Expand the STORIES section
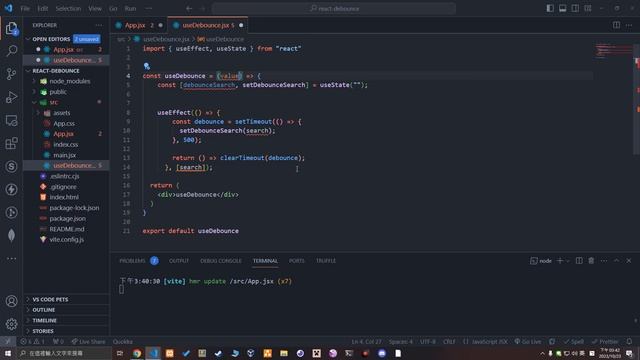Image resolution: width=640 pixels, height=360 pixels. click(x=43, y=331)
